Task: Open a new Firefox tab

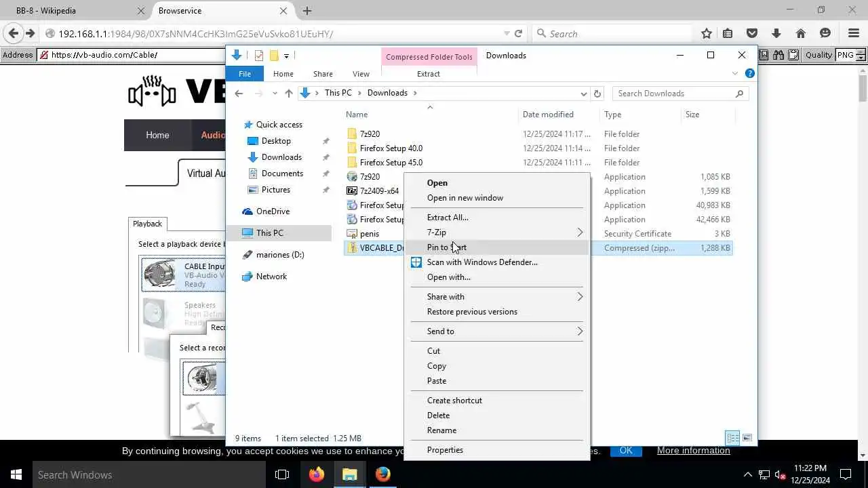Action: pyautogui.click(x=307, y=11)
